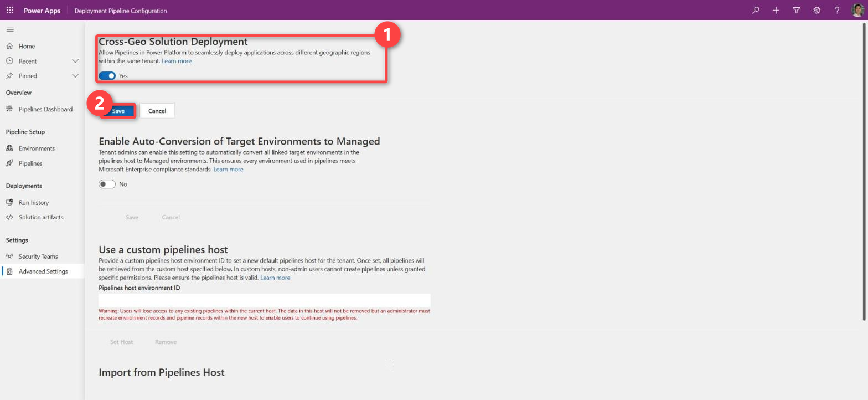Click the help question mark icon
Screen dimensions: 868x400
coord(837,11)
